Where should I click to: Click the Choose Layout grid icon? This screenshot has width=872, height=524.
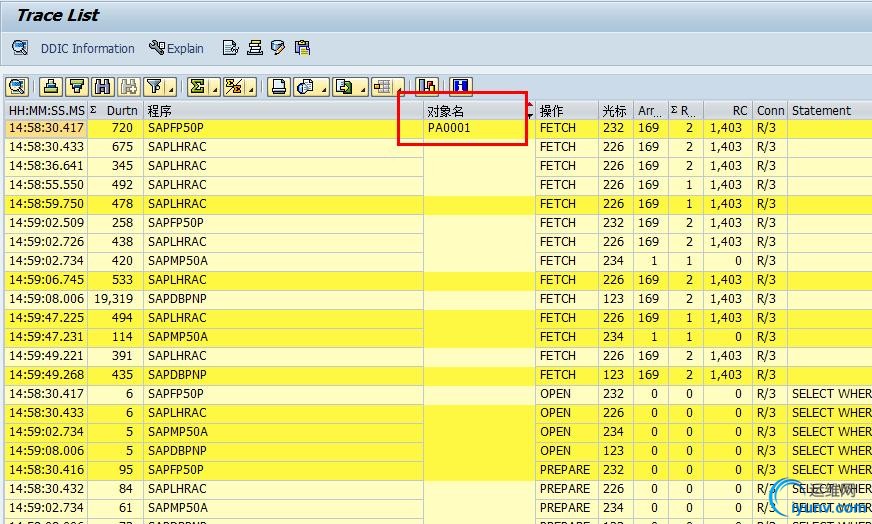click(x=382, y=87)
